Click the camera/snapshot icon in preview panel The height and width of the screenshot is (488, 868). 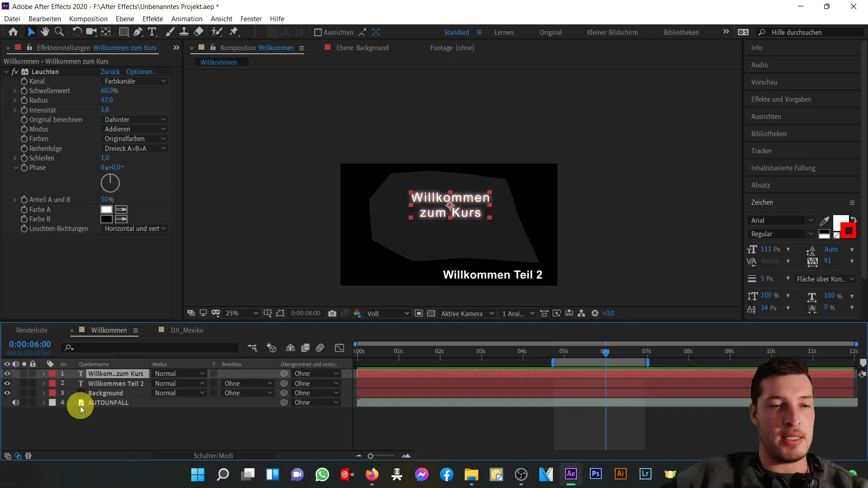coord(332,314)
